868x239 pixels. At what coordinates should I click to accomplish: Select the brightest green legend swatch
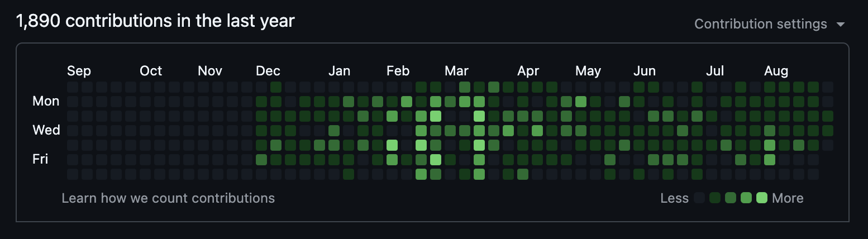pyautogui.click(x=762, y=198)
